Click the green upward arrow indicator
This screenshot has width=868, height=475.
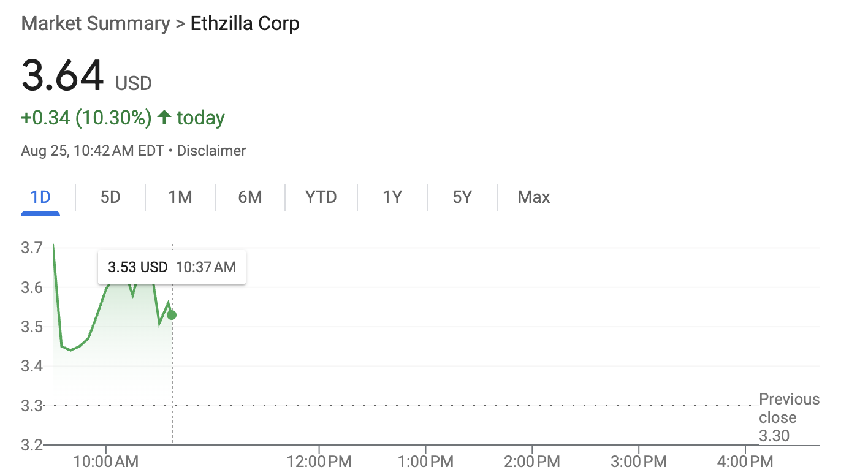[x=164, y=117]
